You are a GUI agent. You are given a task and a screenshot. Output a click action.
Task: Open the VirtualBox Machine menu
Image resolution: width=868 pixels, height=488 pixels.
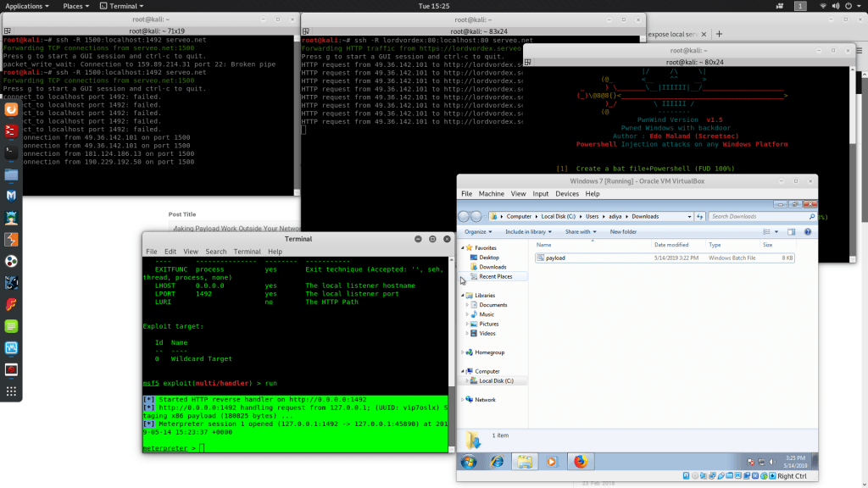(x=492, y=194)
